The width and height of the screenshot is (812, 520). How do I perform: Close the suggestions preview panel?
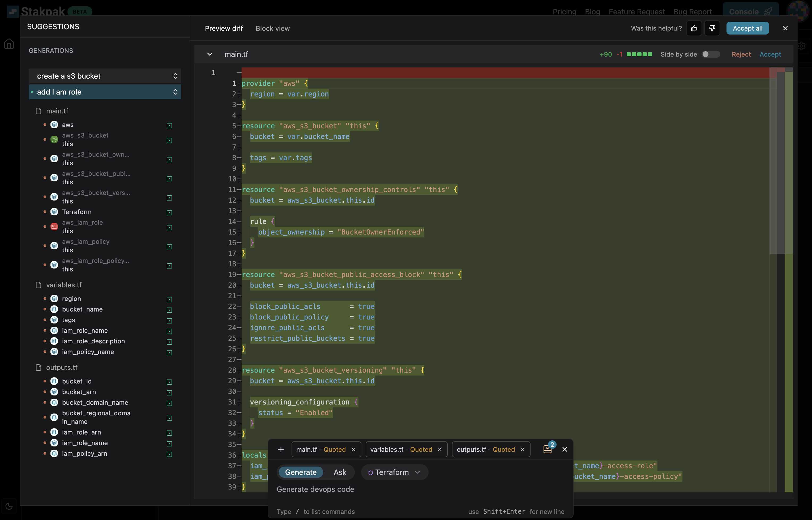[x=785, y=28]
